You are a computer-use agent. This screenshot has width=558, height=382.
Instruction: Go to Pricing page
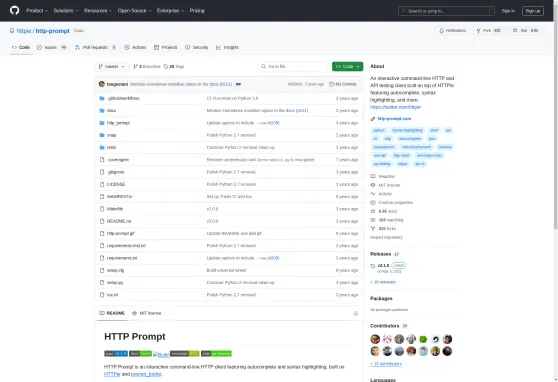197,11
